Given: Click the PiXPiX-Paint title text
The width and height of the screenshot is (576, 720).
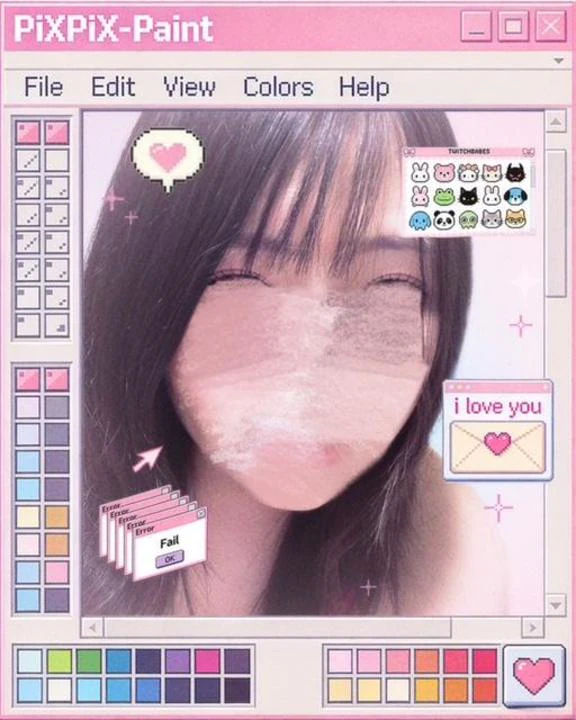Looking at the screenshot, I should tap(113, 29).
